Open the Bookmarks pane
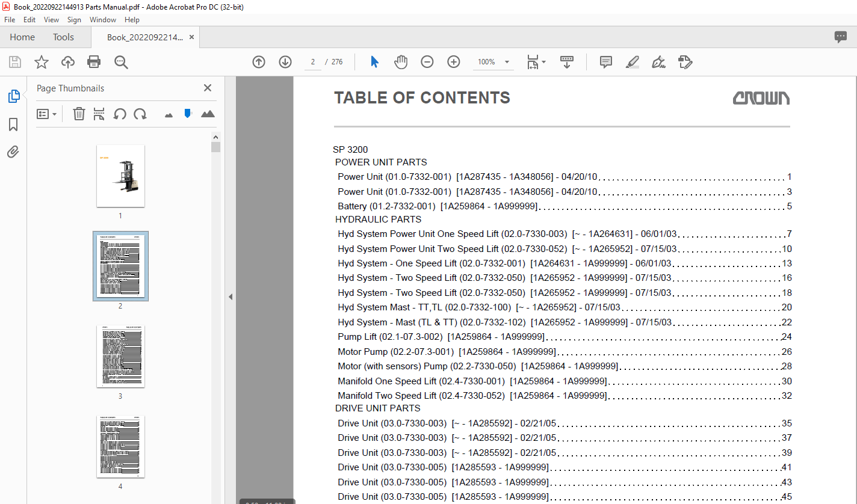 click(13, 124)
